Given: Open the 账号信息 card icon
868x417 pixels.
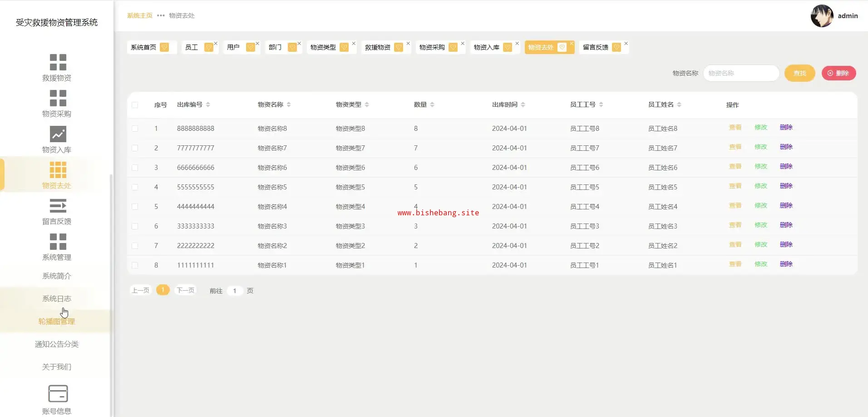Looking at the screenshot, I should [x=58, y=393].
